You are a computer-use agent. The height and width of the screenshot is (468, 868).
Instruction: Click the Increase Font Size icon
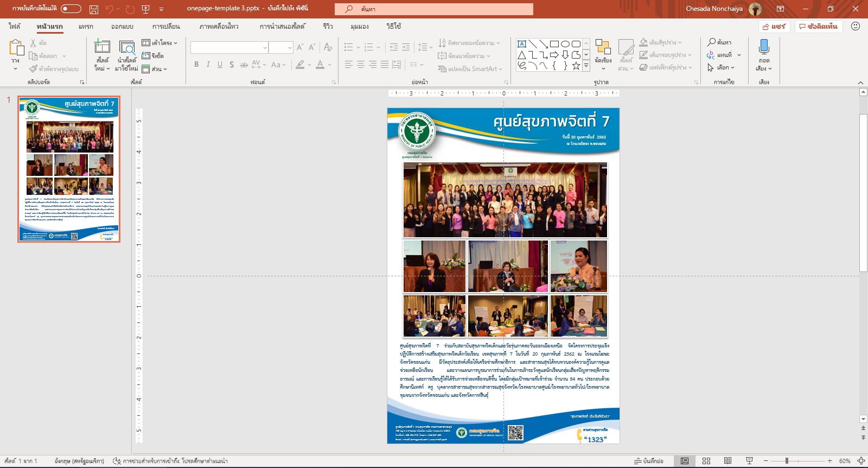300,48
